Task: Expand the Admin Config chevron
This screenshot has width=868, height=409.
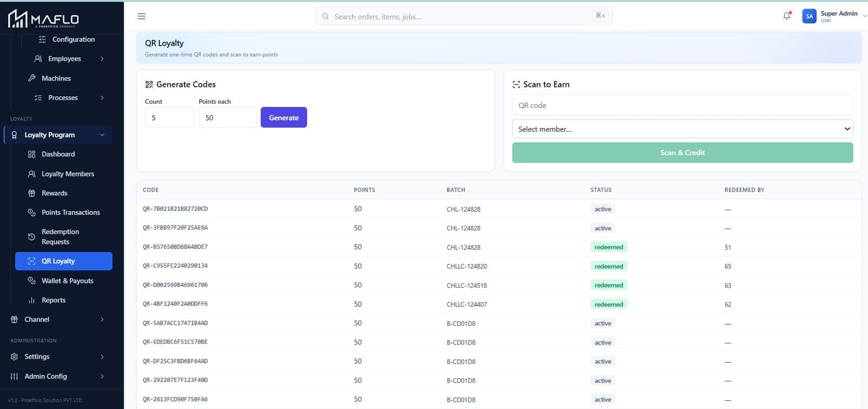Action: pos(102,376)
